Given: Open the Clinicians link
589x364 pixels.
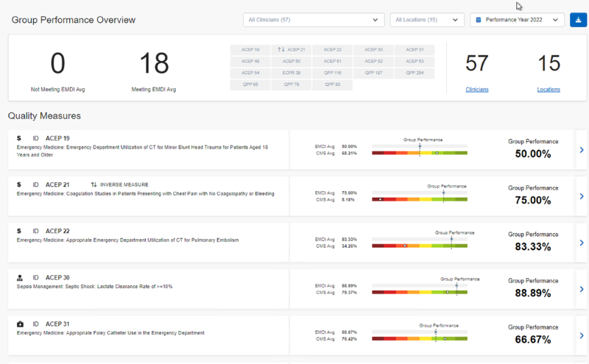Looking at the screenshot, I should 477,90.
